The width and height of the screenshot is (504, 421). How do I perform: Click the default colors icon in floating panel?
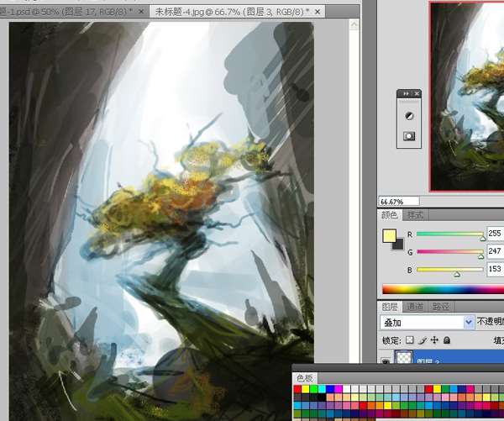pos(409,116)
